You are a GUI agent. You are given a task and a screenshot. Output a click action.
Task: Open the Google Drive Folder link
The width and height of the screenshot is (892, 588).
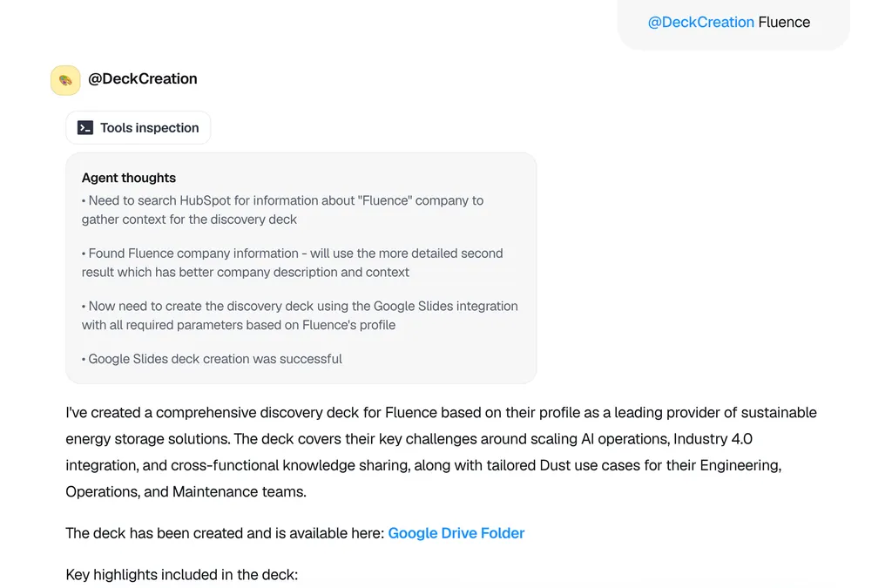(456, 533)
